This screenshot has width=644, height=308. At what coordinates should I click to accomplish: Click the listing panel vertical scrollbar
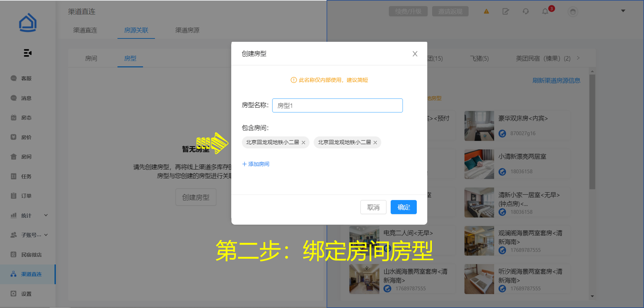click(x=592, y=132)
